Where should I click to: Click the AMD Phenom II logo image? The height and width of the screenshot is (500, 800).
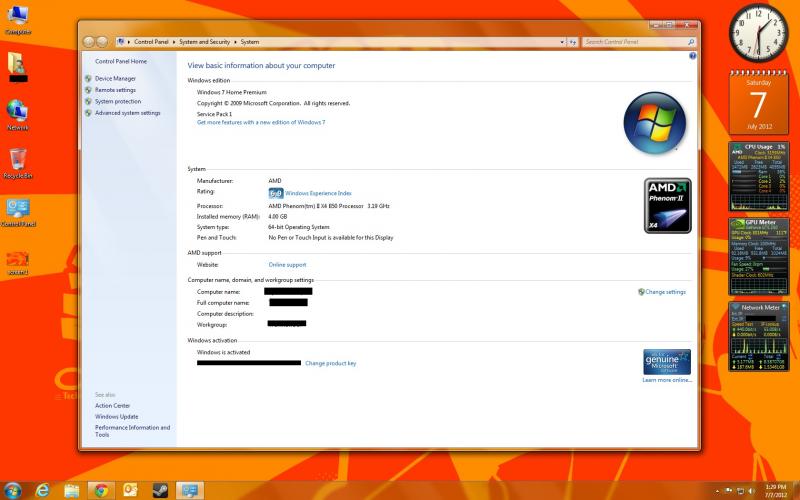[667, 206]
